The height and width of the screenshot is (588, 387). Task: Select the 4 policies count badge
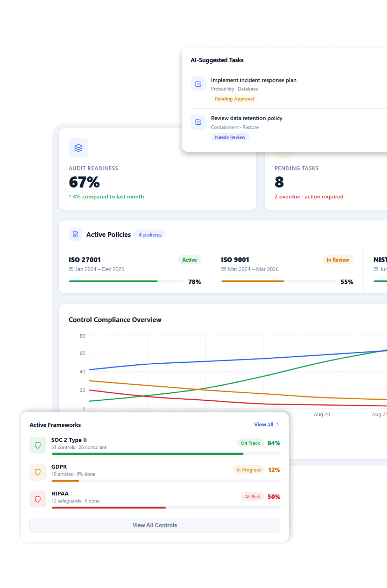tap(150, 234)
